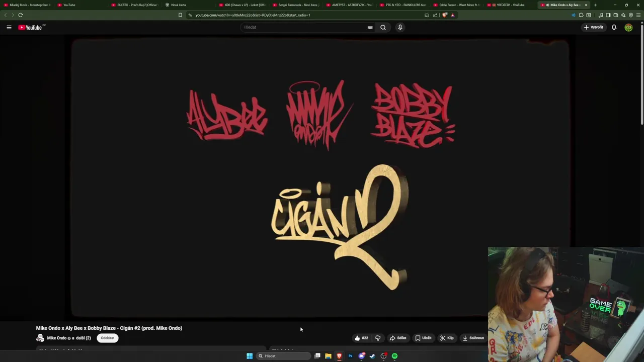Open the YouTube account avatar menu
This screenshot has height=362, width=644.
[x=628, y=27]
